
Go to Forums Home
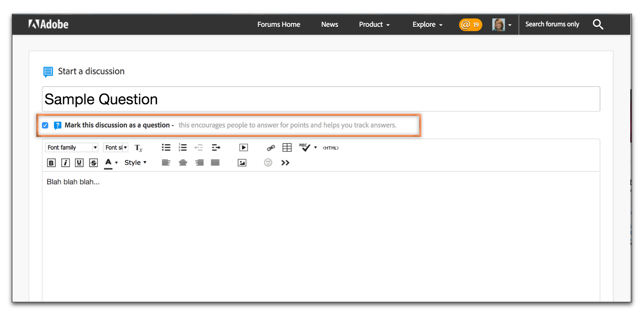[279, 24]
